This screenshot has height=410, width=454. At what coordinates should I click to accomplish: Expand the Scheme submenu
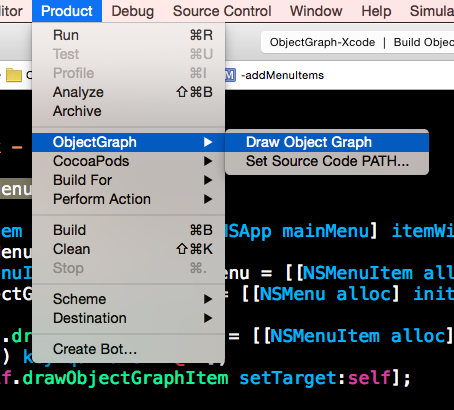pos(129,299)
